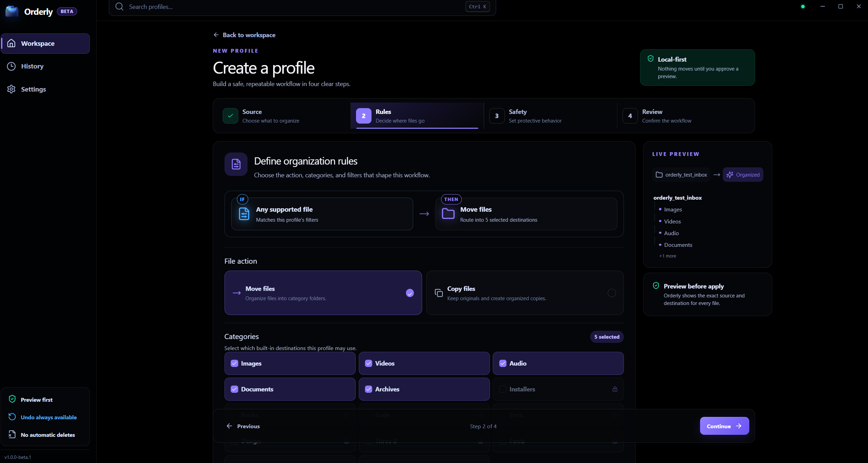The height and width of the screenshot is (463, 868).
Task: Click the Step 2 of 4 text
Action: [x=483, y=426]
